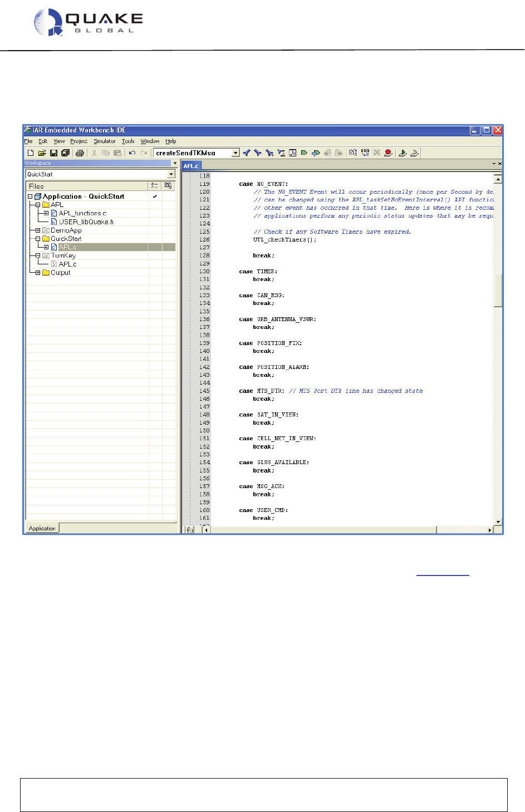
Task: Select the APL.c editor tab
Action: tap(191, 166)
